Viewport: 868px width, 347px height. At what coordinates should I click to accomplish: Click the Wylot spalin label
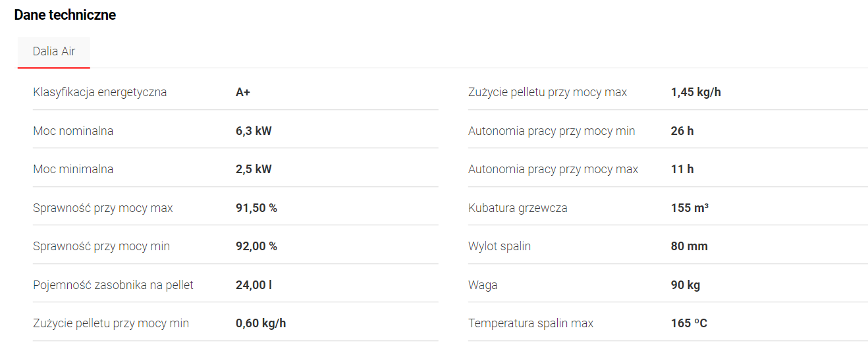coord(499,246)
